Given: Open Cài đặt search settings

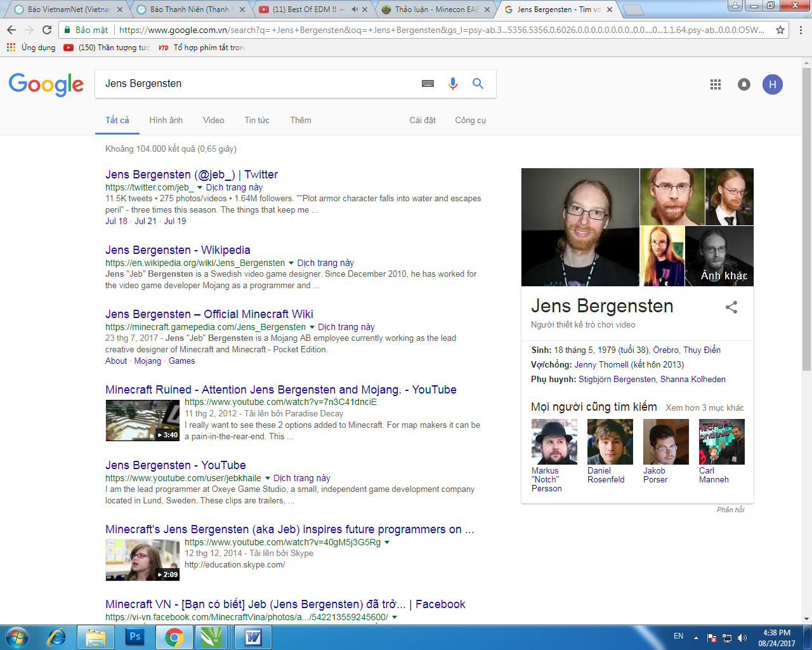Looking at the screenshot, I should coord(422,120).
